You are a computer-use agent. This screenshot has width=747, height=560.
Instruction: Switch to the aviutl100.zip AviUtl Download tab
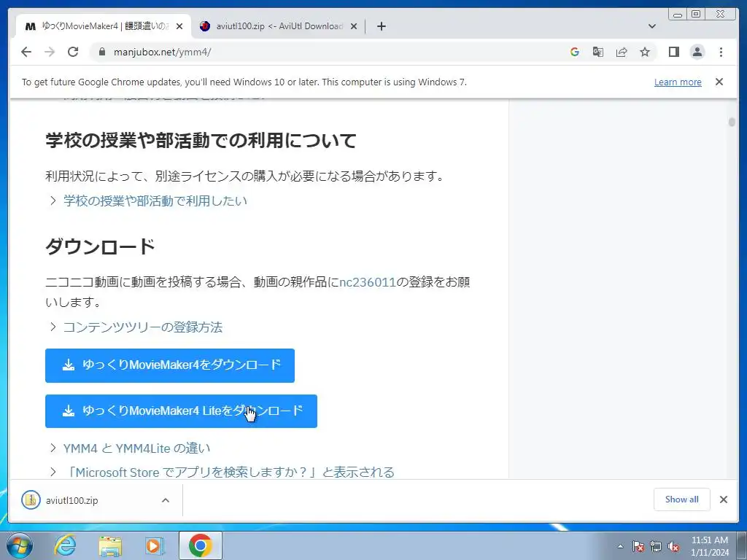279,26
